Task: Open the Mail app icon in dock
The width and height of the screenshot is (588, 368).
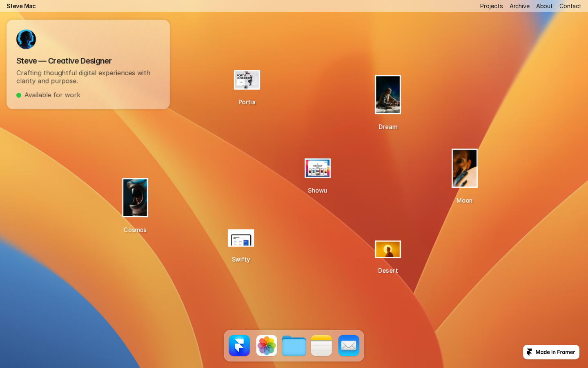Action: 349,346
